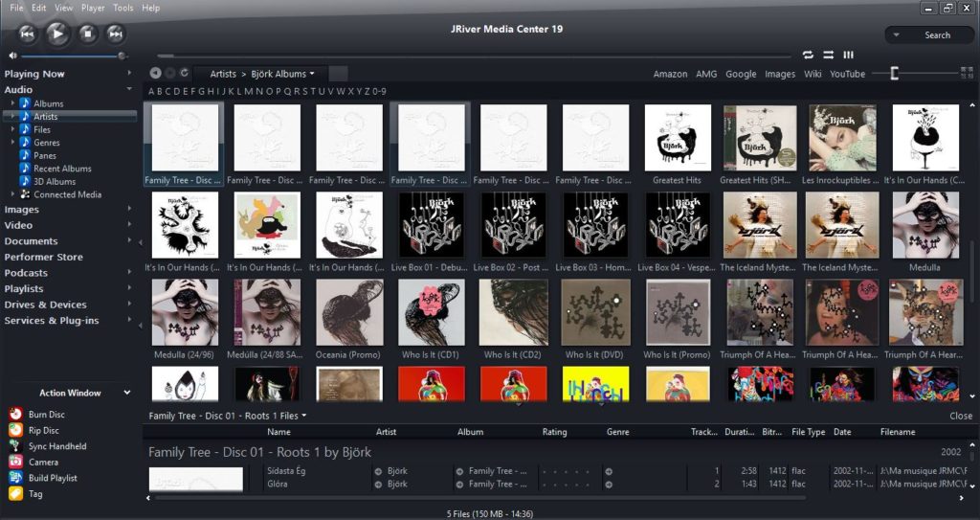980x520 pixels.
Task: Click the Camera action icon
Action: click(x=15, y=462)
